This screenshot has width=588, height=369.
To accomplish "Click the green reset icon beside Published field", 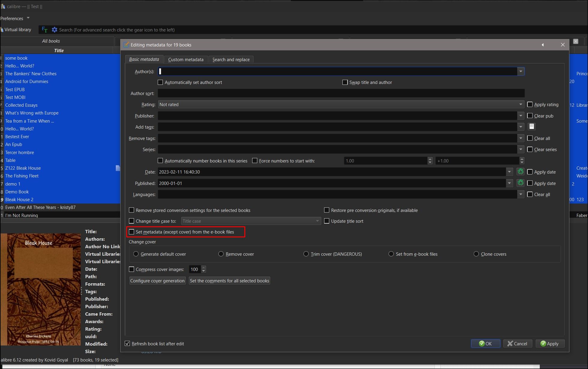I will click(521, 183).
